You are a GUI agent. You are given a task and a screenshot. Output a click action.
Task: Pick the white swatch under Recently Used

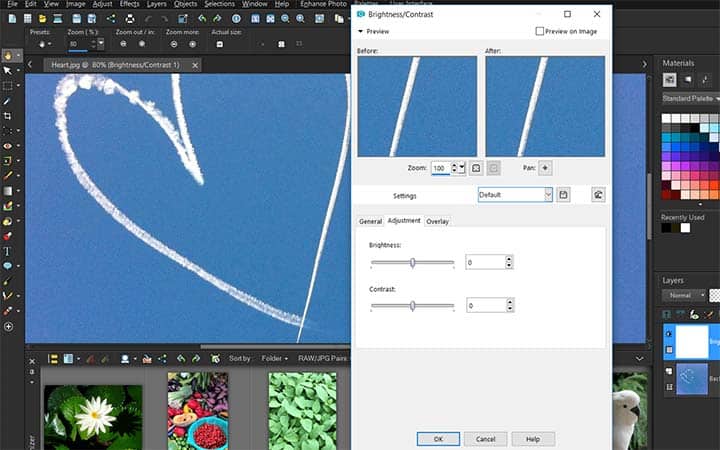pos(685,228)
